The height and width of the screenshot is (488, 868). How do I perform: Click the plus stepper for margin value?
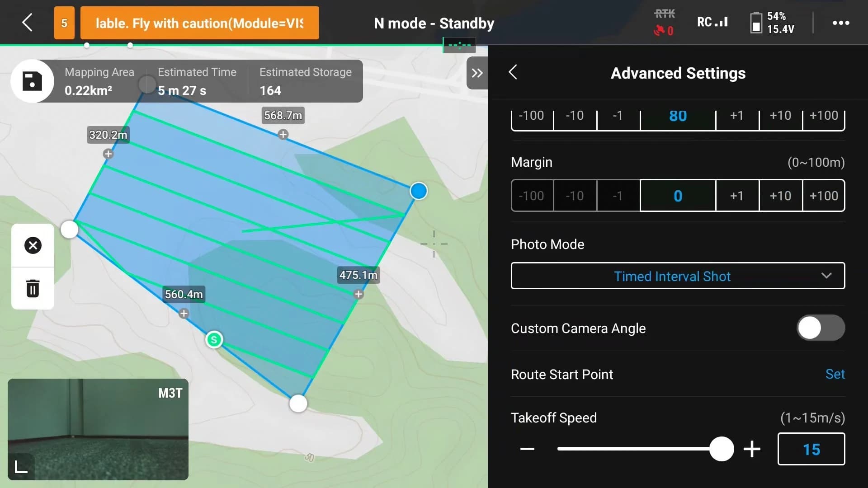coord(737,196)
